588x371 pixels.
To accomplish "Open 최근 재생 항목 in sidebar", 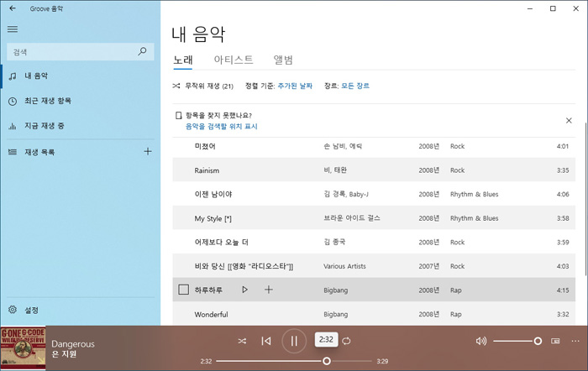I will [81, 101].
